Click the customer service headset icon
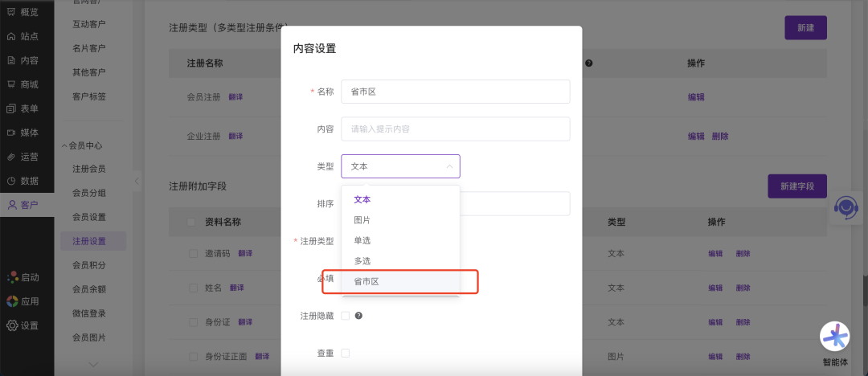The image size is (868, 376). click(845, 207)
